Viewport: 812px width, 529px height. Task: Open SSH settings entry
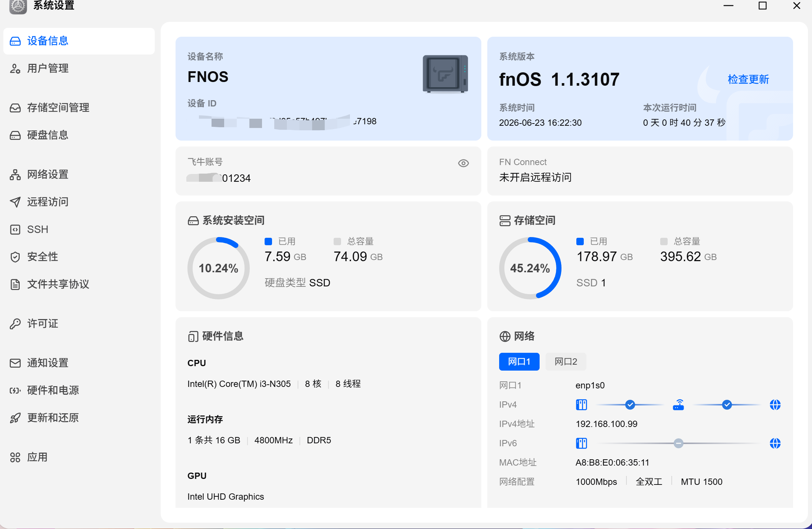coord(79,229)
